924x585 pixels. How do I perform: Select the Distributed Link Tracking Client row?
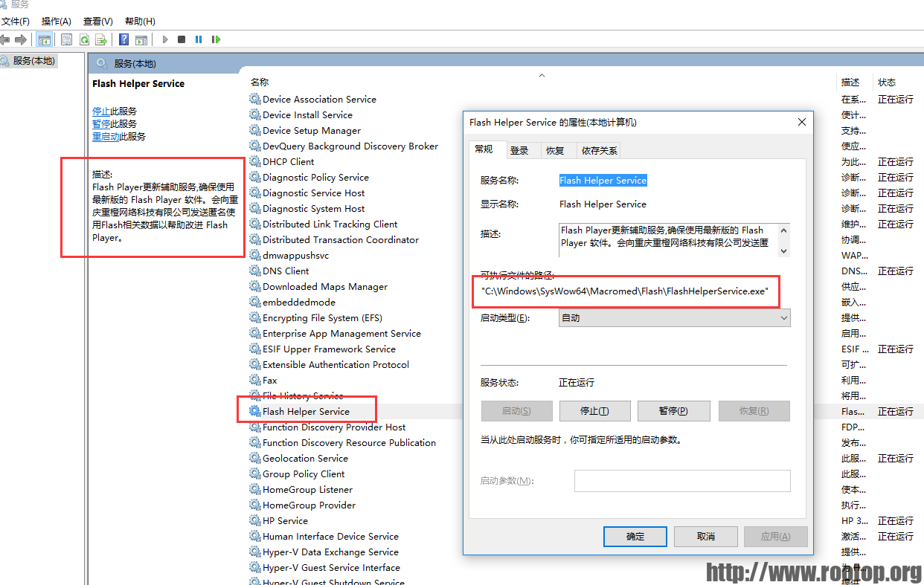tap(330, 224)
